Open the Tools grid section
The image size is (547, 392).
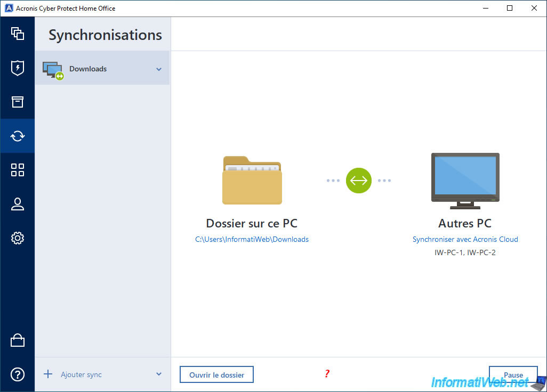[x=18, y=170]
